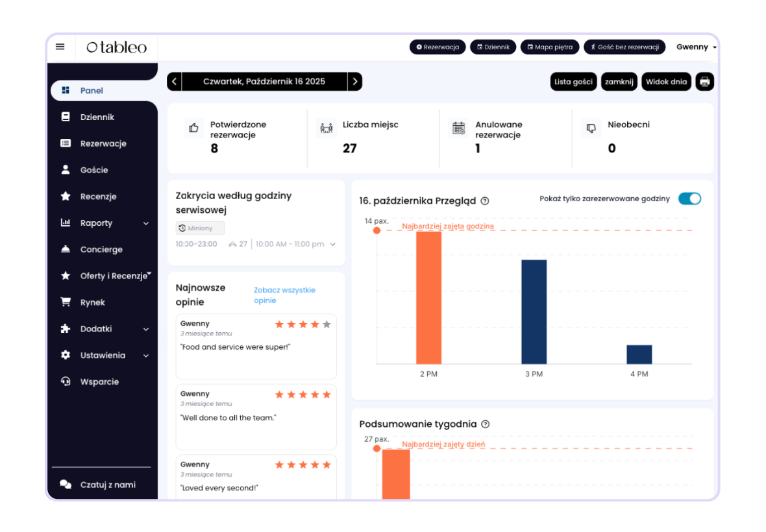
Task: Open the hamburger menu icon
Action: tap(60, 47)
